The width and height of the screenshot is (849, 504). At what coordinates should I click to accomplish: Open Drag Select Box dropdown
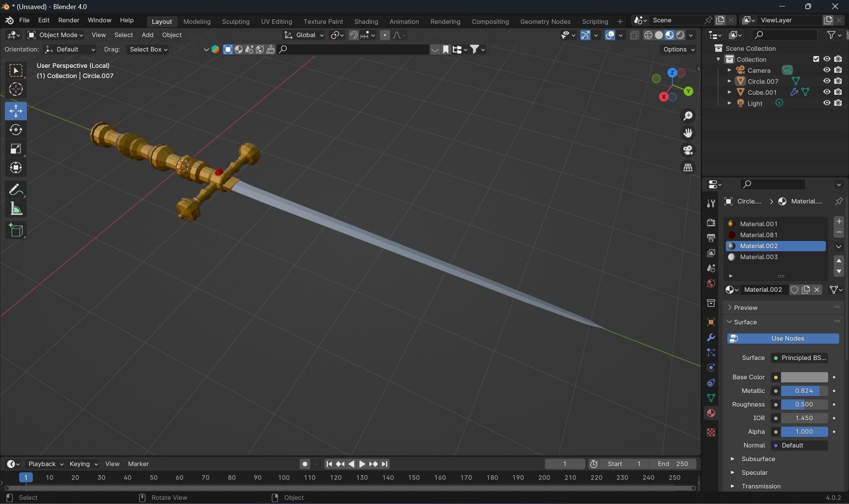point(147,50)
